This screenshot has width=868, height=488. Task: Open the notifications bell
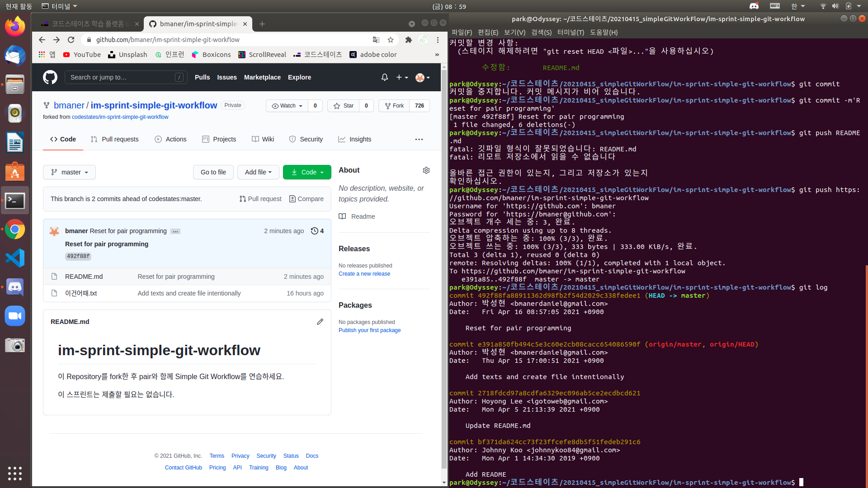point(384,77)
